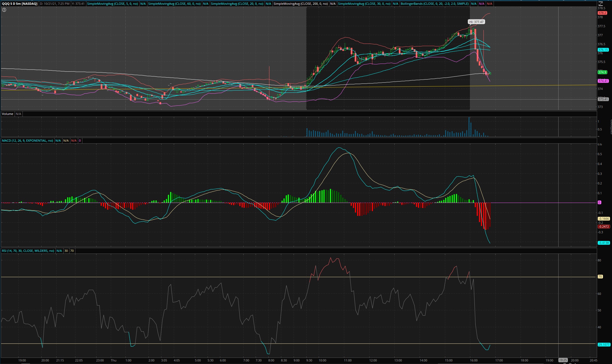Viewport: 612px width, 364px height.
Task: Select the QQQ 5 D 5m [NASDAQ] chart title
Action: pyautogui.click(x=20, y=4)
